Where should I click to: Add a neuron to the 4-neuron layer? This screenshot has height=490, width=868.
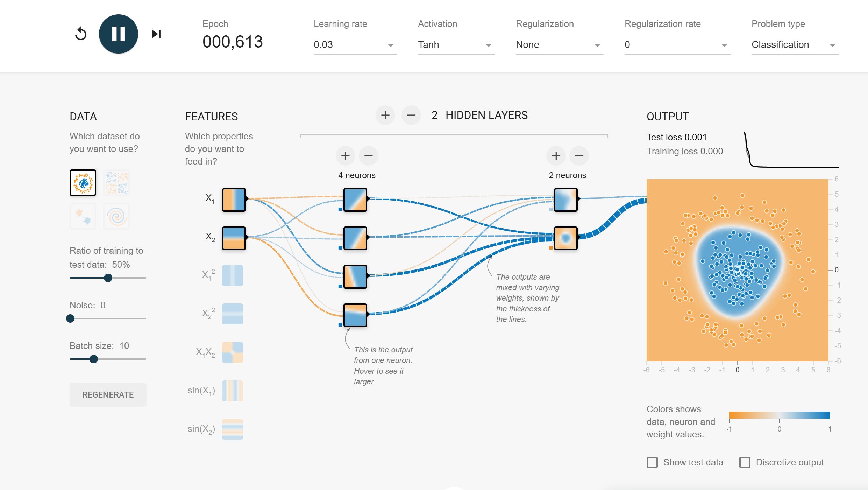click(x=346, y=156)
